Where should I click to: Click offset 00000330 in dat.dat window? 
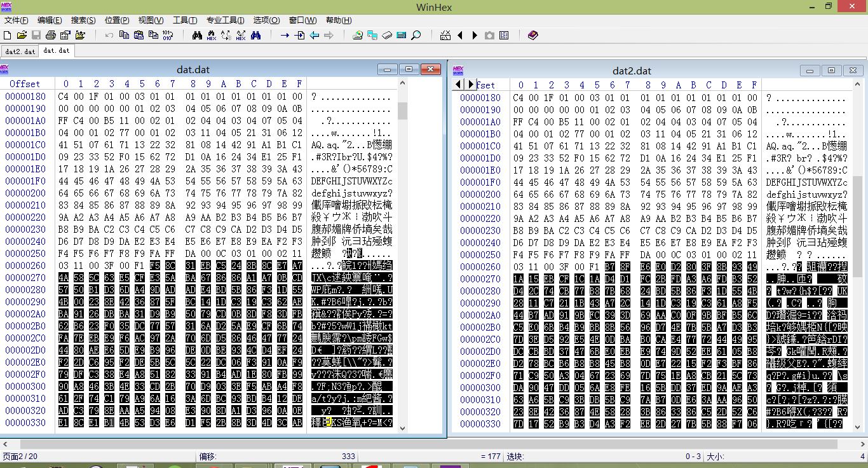coord(25,423)
